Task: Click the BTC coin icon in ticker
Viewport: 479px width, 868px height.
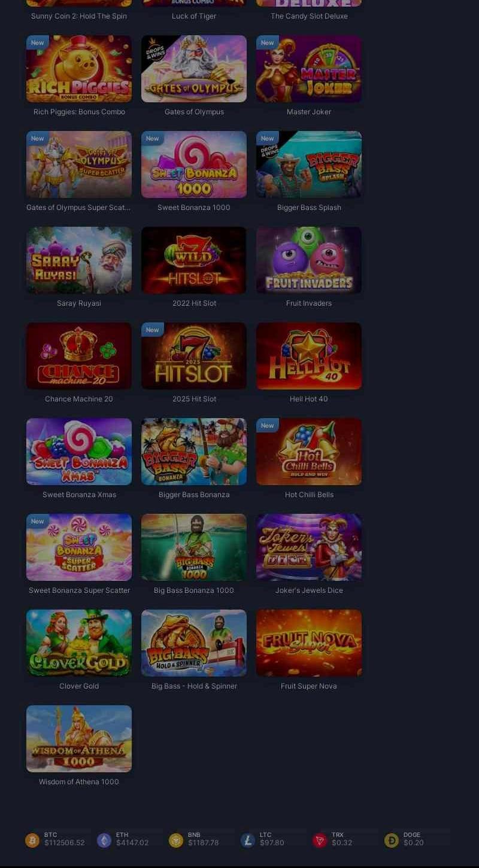Action: pyautogui.click(x=32, y=840)
